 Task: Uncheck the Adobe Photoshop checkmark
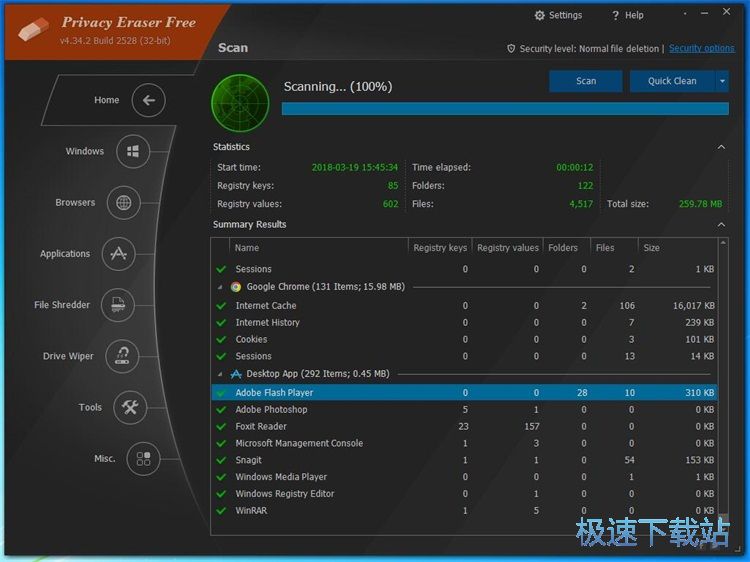[x=221, y=410]
